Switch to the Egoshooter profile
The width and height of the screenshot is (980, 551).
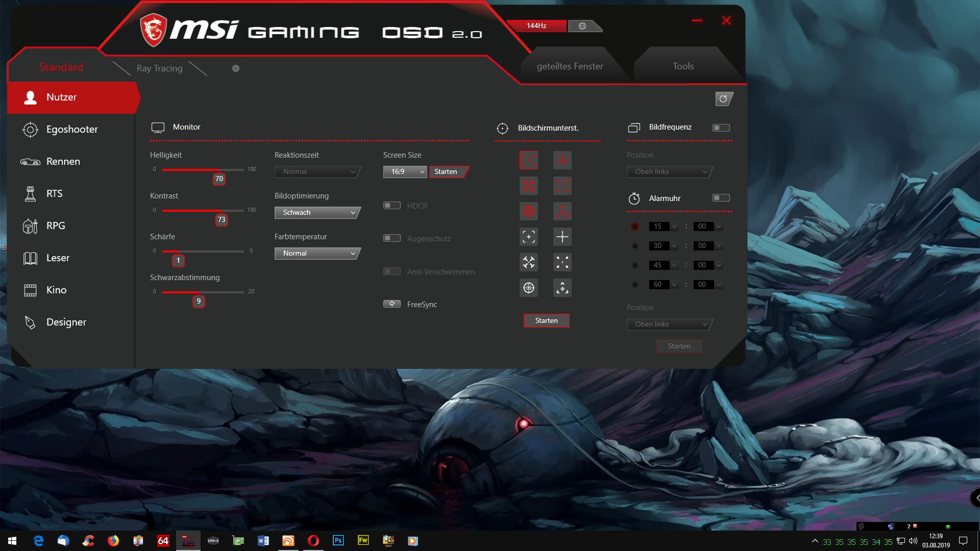tap(71, 130)
